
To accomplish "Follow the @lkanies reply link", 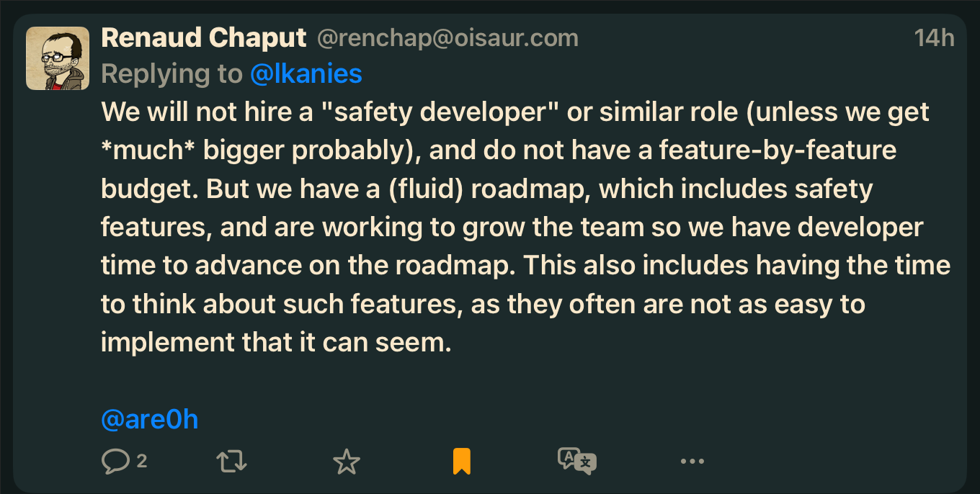I will (x=306, y=73).
